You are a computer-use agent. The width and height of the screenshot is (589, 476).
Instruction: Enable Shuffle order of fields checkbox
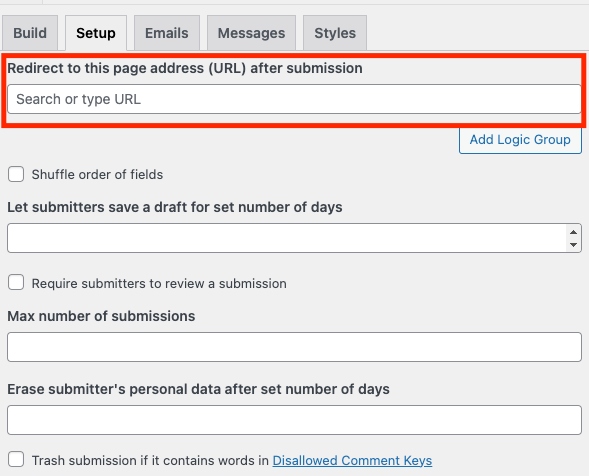[x=16, y=174]
